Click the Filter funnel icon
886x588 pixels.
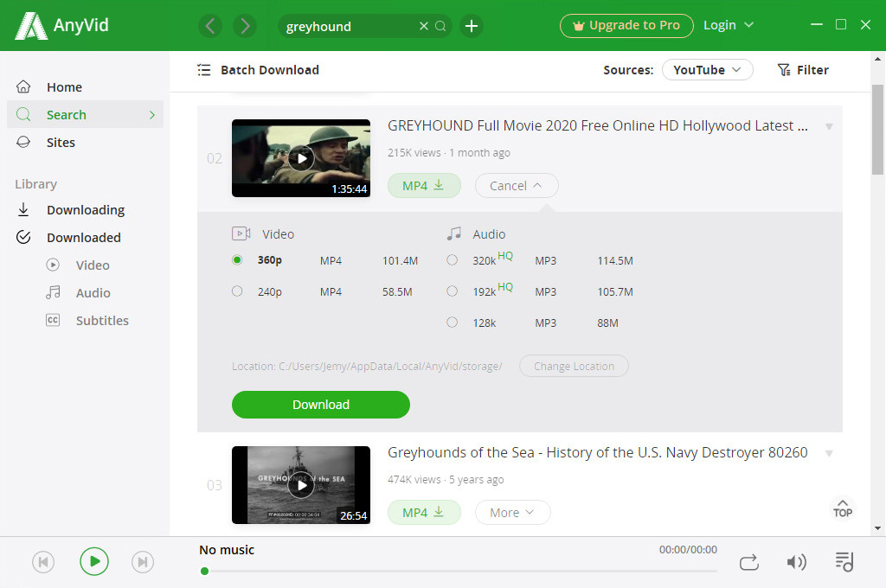click(x=784, y=70)
